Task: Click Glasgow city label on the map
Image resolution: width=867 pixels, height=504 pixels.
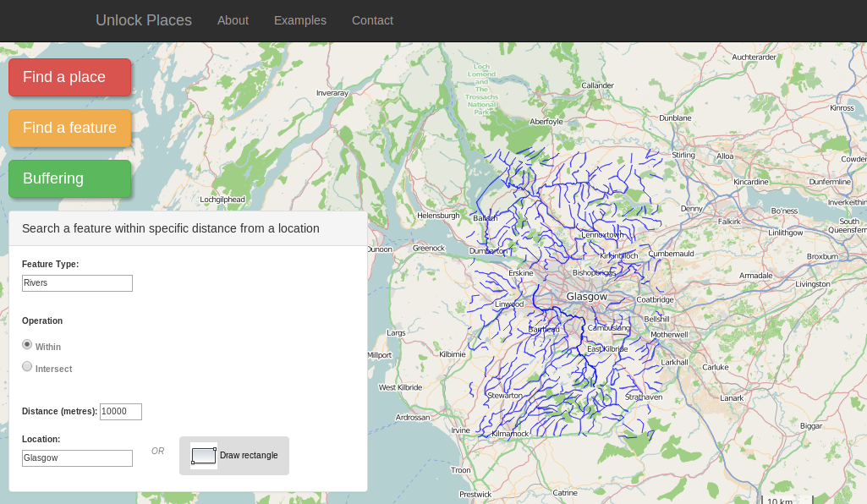Action: pos(586,297)
